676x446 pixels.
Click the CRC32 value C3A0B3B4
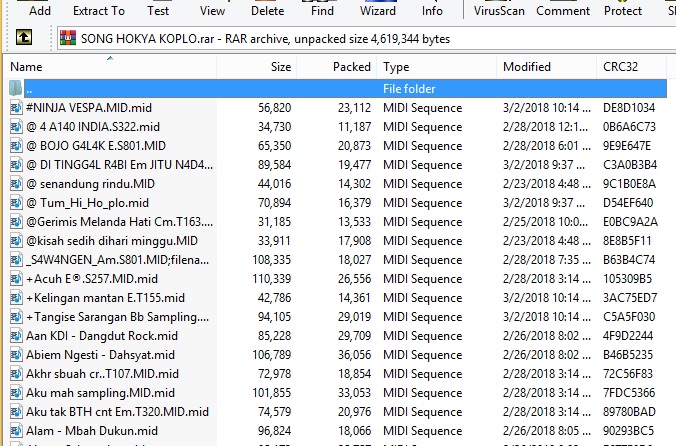(x=629, y=164)
